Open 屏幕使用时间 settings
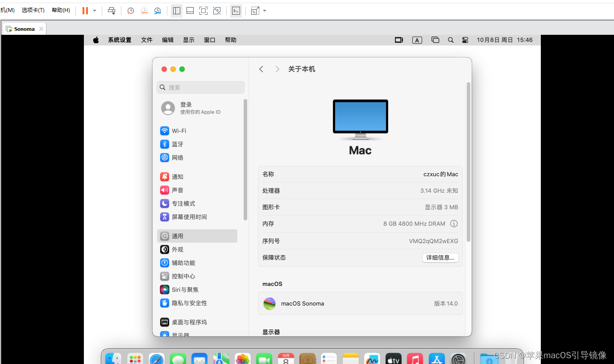 pos(197,217)
